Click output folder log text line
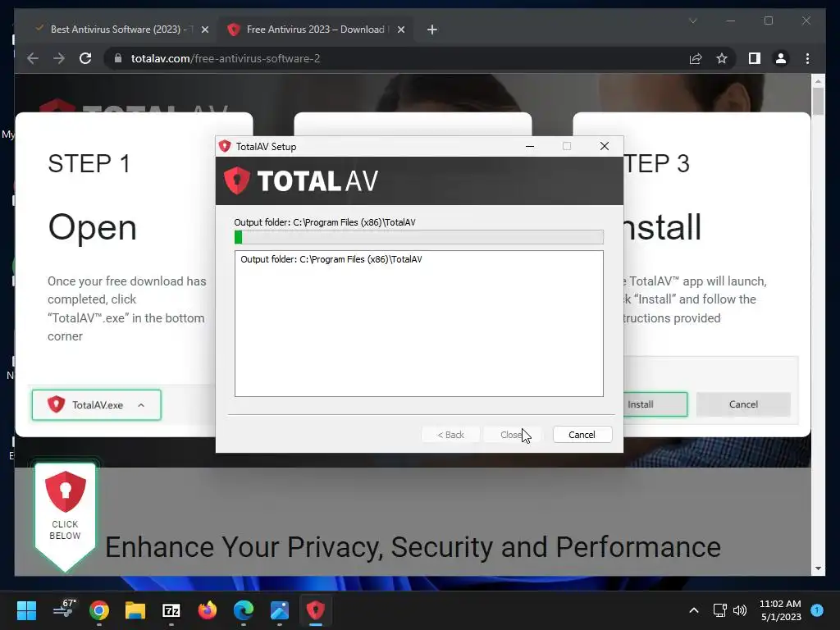This screenshot has height=630, width=840. click(x=331, y=259)
